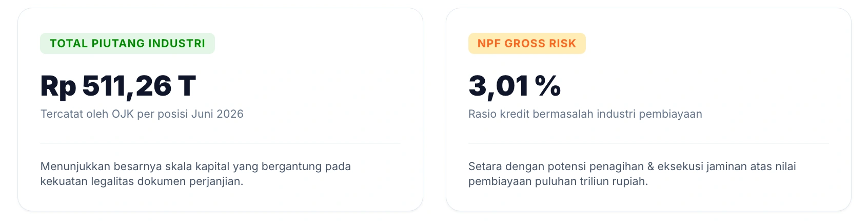Screen dimensions: 868x221
Task: Click the TOTAL PIUTANG INDUSTRI green badge
Action: [x=127, y=44]
